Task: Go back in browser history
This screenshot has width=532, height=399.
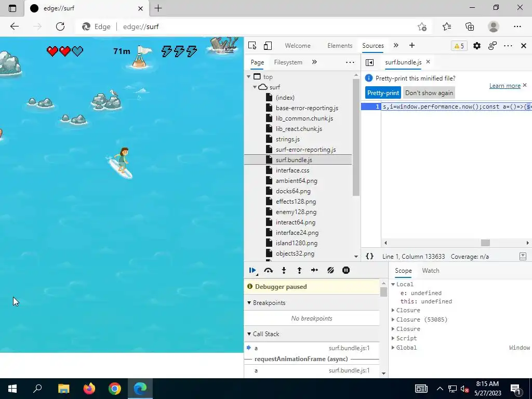Action: [14, 26]
